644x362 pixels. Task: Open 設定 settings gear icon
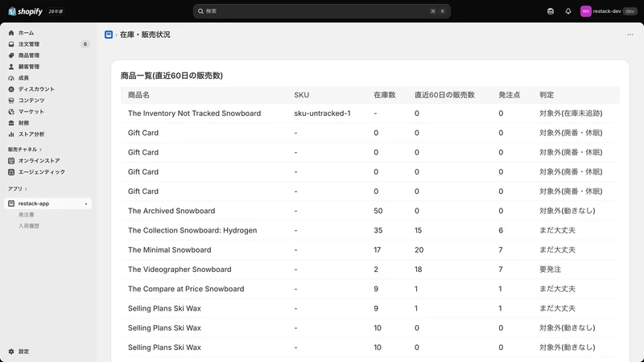point(11,352)
